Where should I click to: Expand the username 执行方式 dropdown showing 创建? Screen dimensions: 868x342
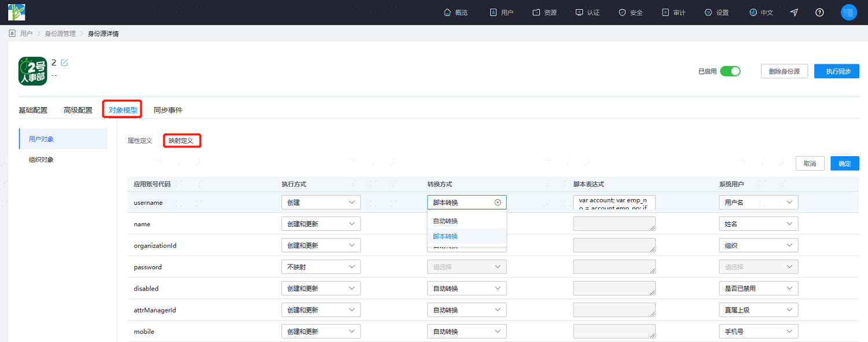point(321,203)
